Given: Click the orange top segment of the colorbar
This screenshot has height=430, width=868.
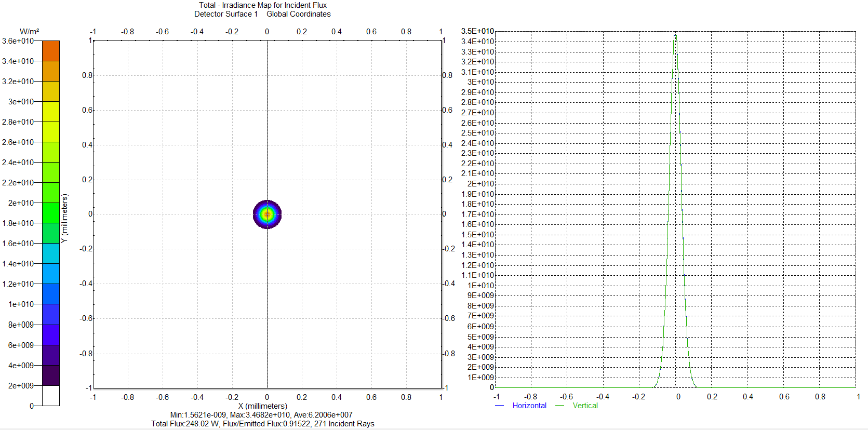Looking at the screenshot, I should pos(50,51).
